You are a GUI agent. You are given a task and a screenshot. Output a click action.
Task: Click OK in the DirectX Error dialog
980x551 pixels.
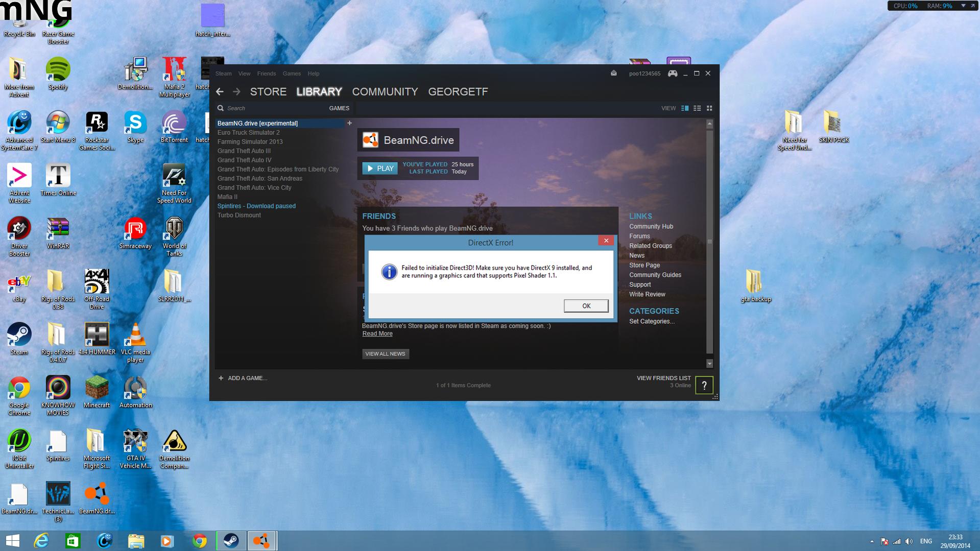(586, 306)
